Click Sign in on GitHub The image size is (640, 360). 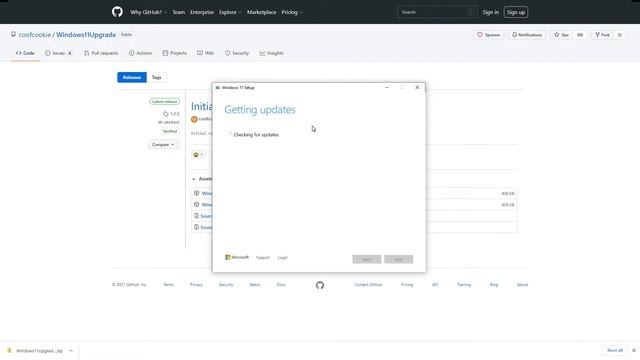click(490, 12)
